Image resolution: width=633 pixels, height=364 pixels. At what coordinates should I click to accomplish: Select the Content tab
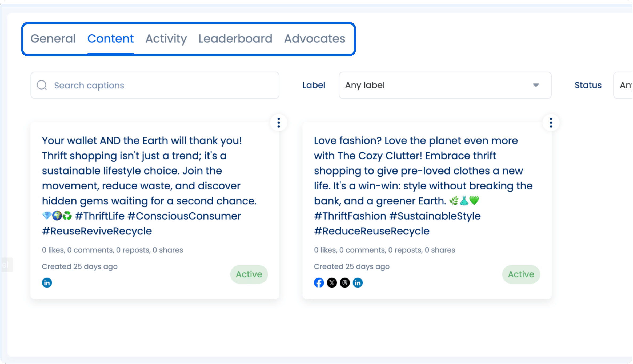[110, 39]
